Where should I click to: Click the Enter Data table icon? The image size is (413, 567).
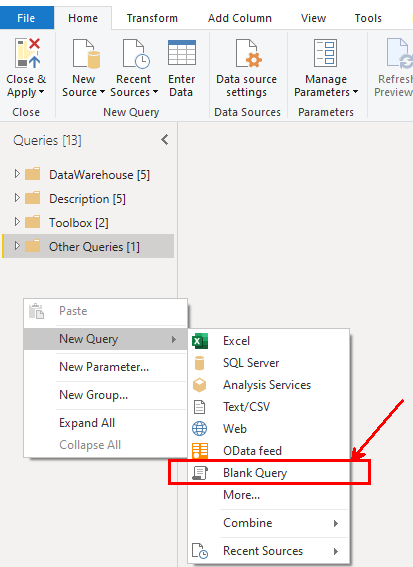[x=182, y=53]
